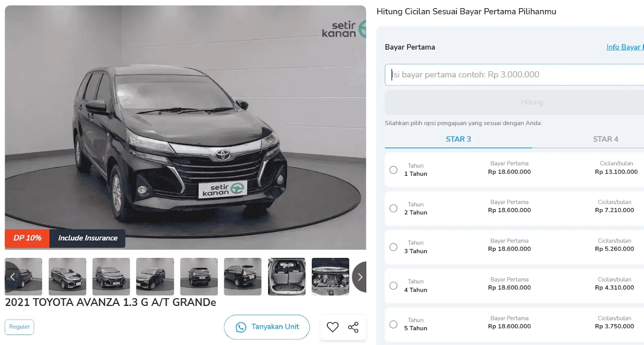Switch to the STAR 3 tab
The image size is (644, 345).
tap(458, 139)
